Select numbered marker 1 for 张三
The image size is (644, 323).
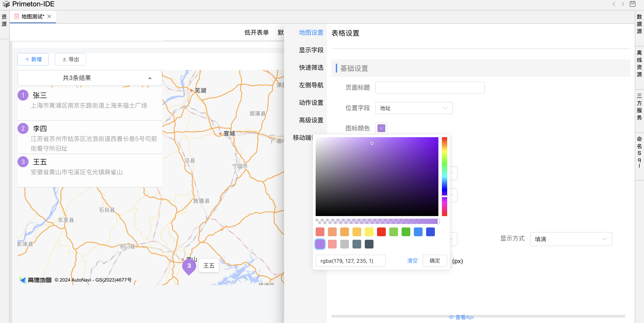[x=23, y=95]
